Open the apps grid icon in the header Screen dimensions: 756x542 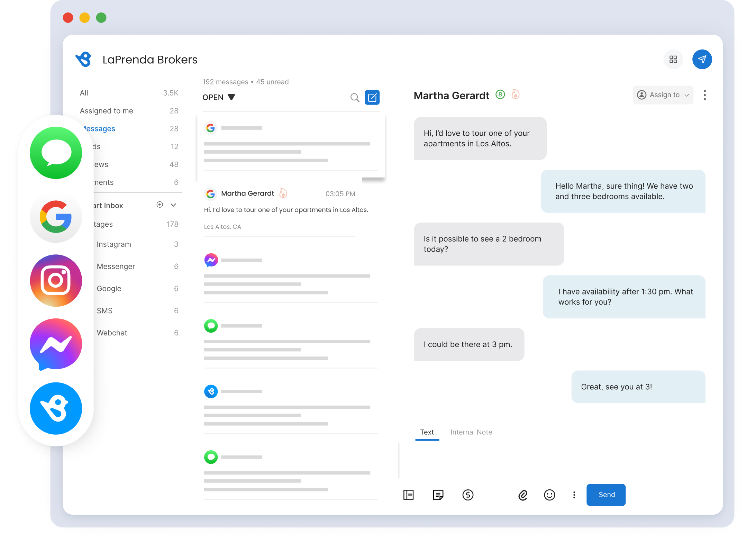coord(673,59)
